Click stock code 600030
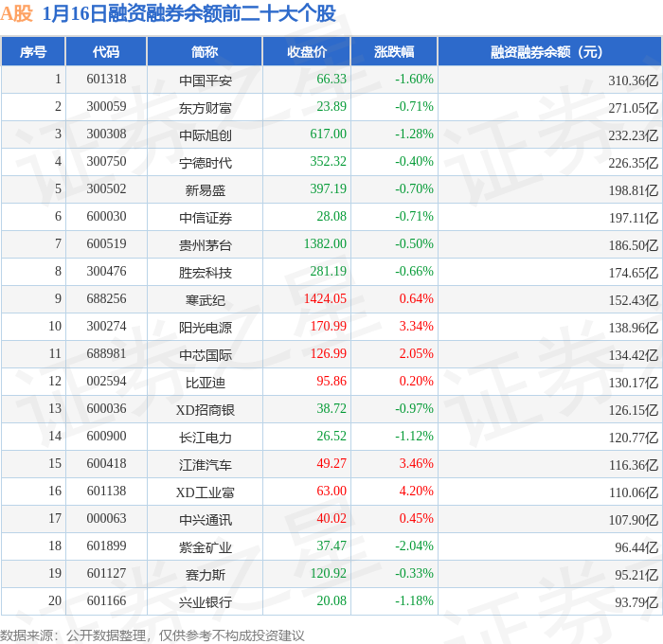 (x=106, y=217)
